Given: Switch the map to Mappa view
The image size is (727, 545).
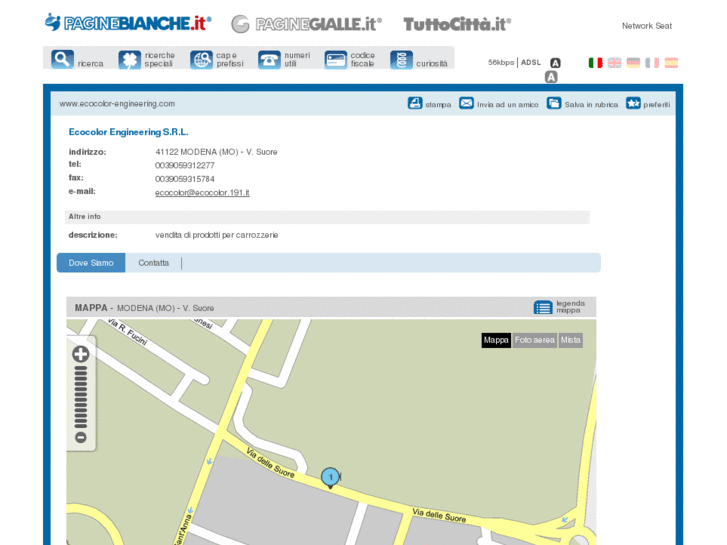Looking at the screenshot, I should tap(496, 340).
